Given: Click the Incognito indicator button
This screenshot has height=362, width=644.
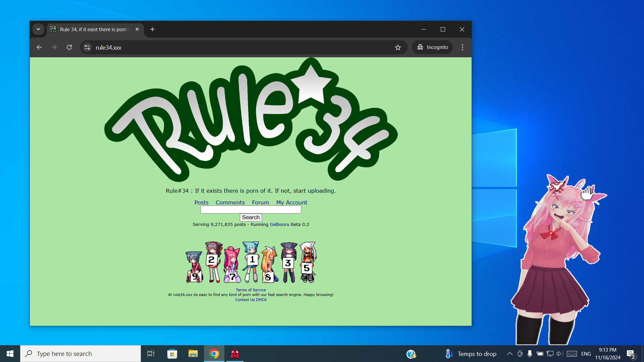Looking at the screenshot, I should pyautogui.click(x=432, y=47).
